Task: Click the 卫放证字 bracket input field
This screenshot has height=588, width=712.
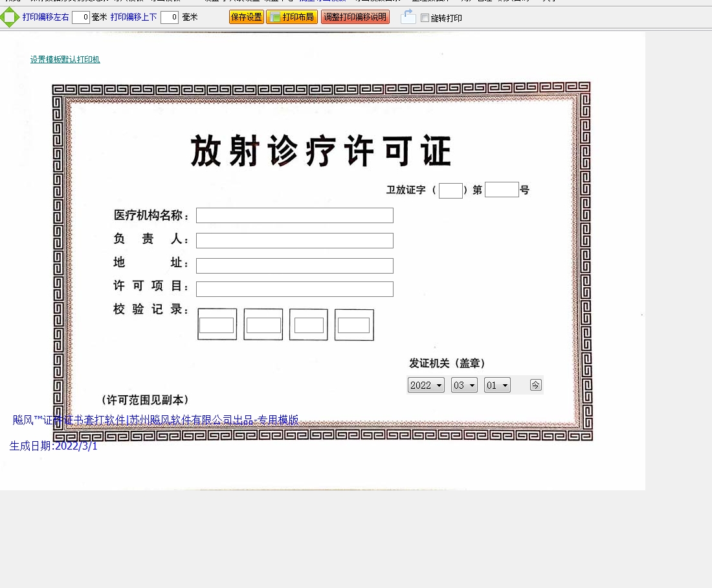Action: pyautogui.click(x=451, y=191)
